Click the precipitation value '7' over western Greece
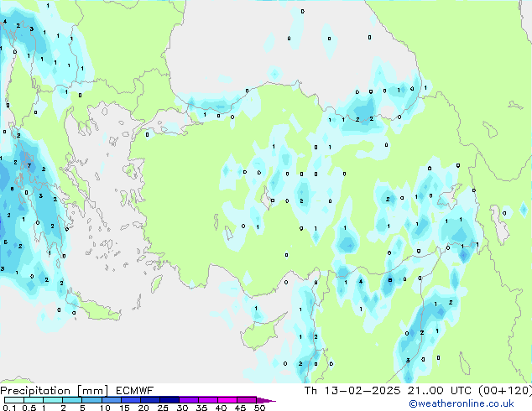532x411 pixels. pos(29,166)
